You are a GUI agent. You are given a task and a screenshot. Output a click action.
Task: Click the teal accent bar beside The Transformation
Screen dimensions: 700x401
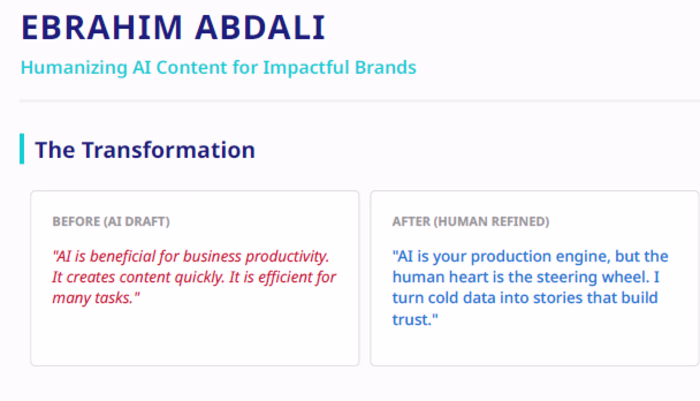click(x=22, y=149)
